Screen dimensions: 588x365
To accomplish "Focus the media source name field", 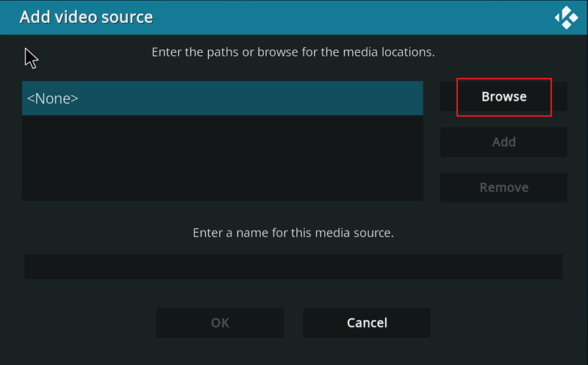I will (x=293, y=267).
